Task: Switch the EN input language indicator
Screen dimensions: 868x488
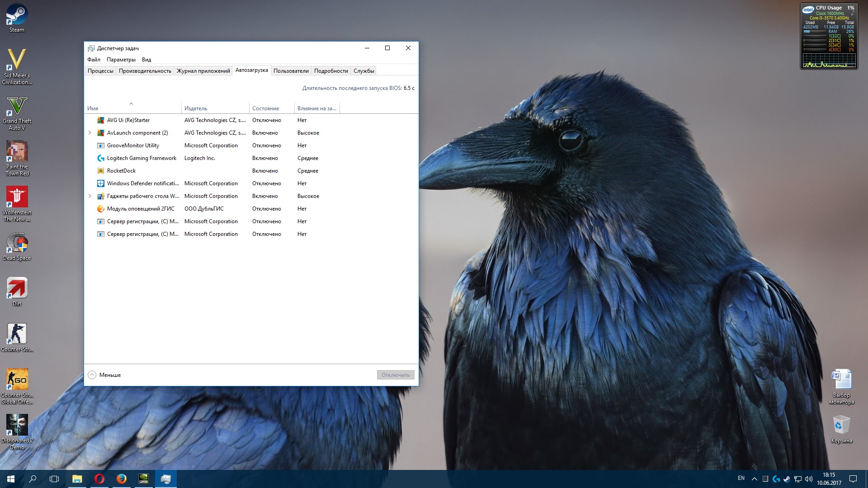Action: [x=741, y=479]
